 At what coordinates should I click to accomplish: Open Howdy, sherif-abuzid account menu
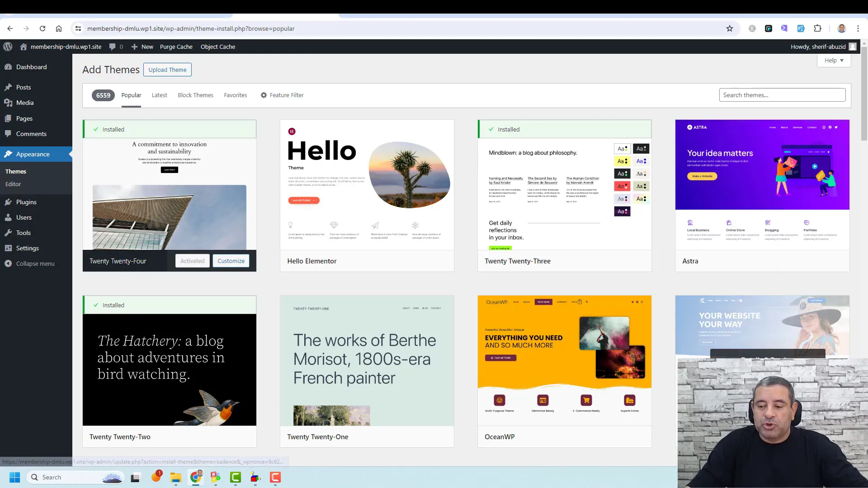click(823, 47)
